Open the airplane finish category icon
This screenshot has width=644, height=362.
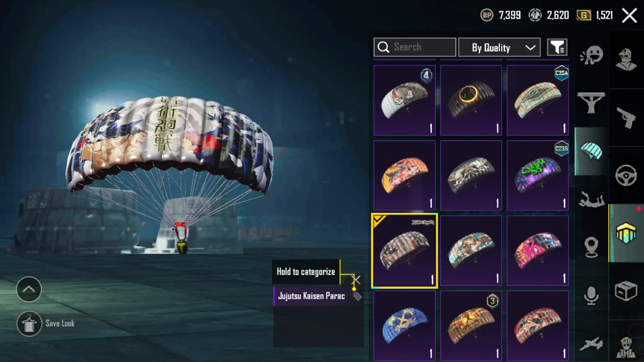(591, 344)
